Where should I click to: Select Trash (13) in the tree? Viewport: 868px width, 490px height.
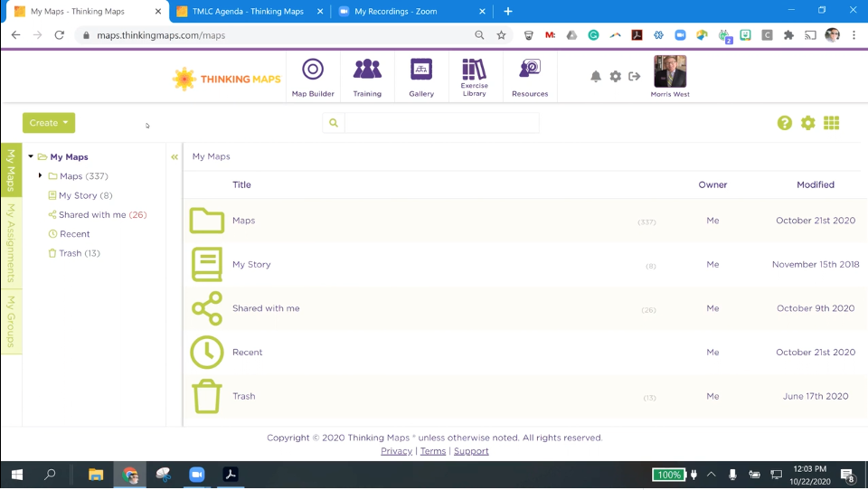(x=80, y=253)
